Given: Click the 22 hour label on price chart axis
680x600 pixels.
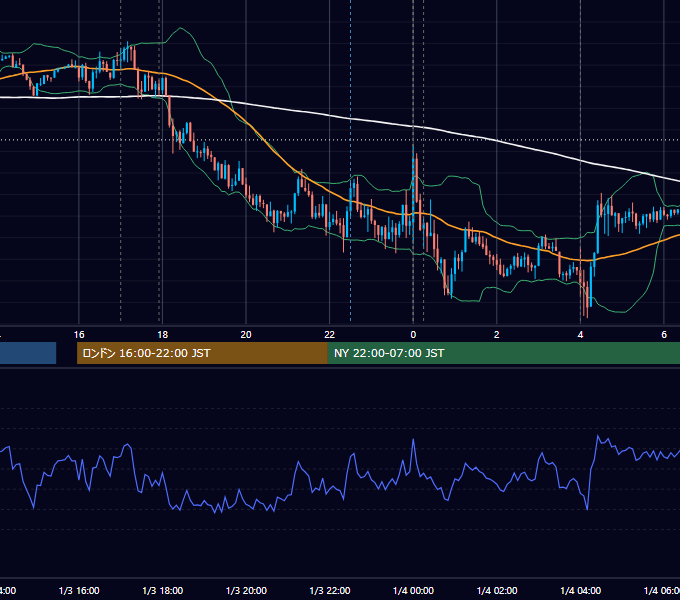Looking at the screenshot, I should click(x=330, y=335).
